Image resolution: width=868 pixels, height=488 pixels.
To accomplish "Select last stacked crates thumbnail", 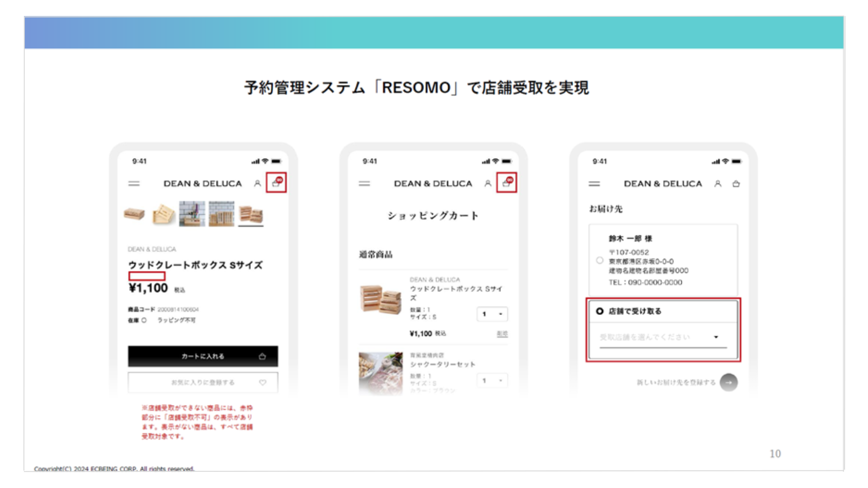I will pos(251,214).
